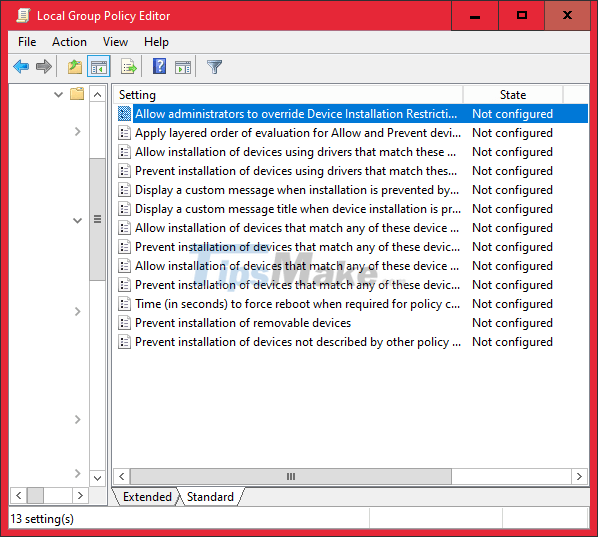Click icon beside Prevent installation of removable devices
Screen dimensions: 598x537
pyautogui.click(x=124, y=323)
